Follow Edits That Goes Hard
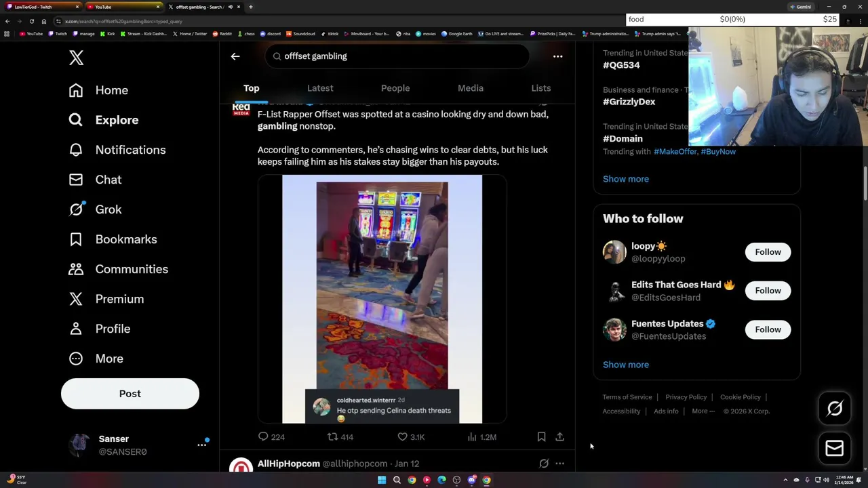Image resolution: width=868 pixels, height=488 pixels. tap(768, 291)
